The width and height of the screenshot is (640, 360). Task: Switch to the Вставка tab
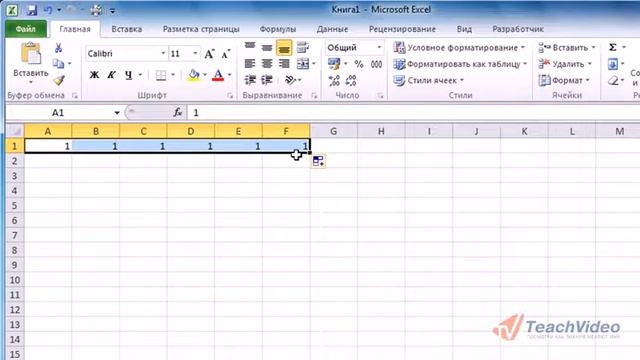[x=127, y=29]
